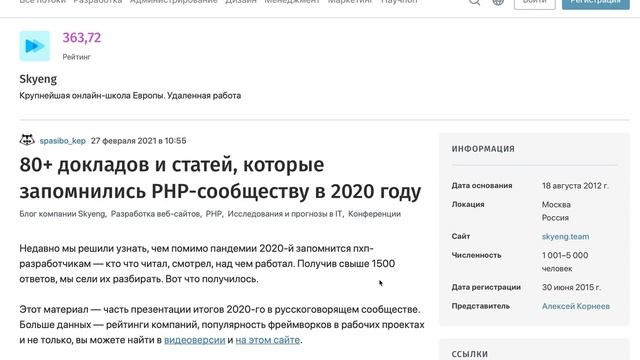Click the Войти login button
This screenshot has height=360, width=640.
click(535, 2)
